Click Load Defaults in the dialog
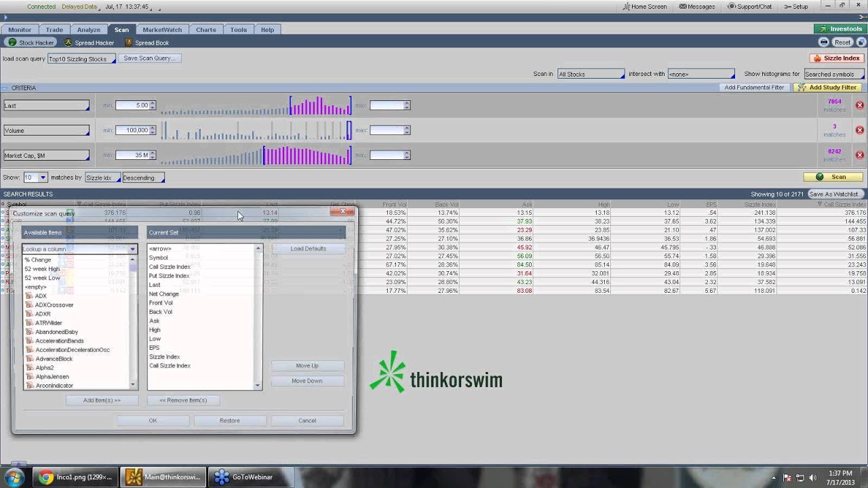Image resolution: width=868 pixels, height=488 pixels. click(x=308, y=249)
